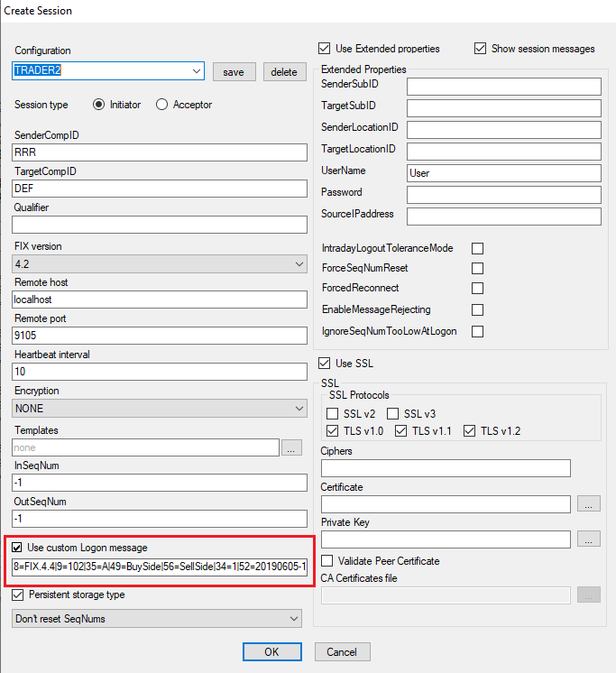This screenshot has width=616, height=673.
Task: Click the delete configuration button
Action: 284,71
